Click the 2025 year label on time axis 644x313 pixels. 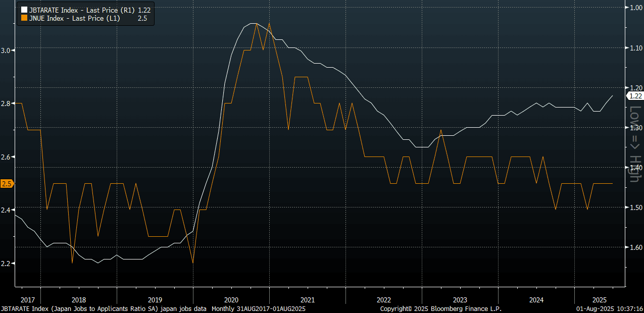593,299
